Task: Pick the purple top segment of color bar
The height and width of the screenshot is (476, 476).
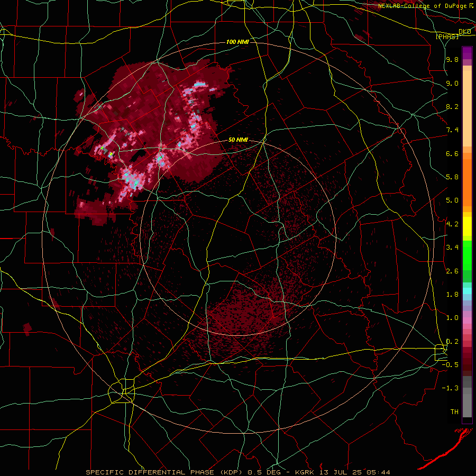Action: tap(467, 53)
